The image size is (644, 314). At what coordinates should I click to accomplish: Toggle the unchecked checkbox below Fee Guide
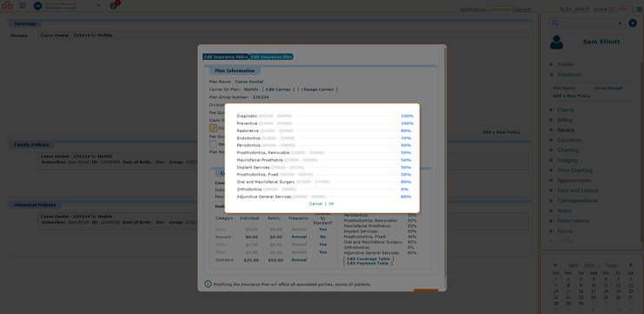tap(213, 144)
